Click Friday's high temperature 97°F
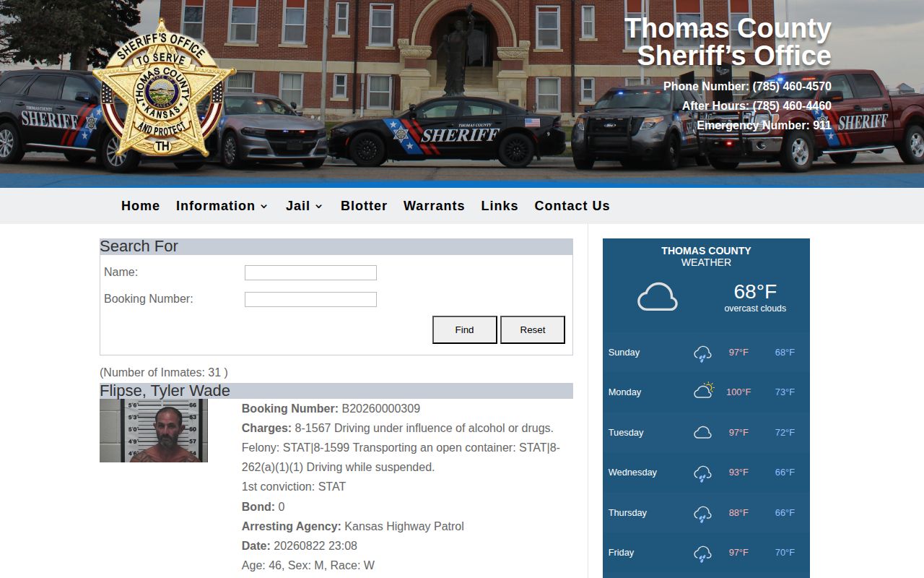Image resolution: width=924 pixels, height=578 pixels. pos(738,553)
